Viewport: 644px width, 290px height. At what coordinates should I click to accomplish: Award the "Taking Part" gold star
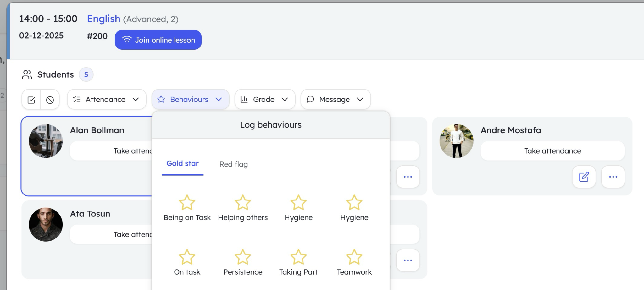298,258
